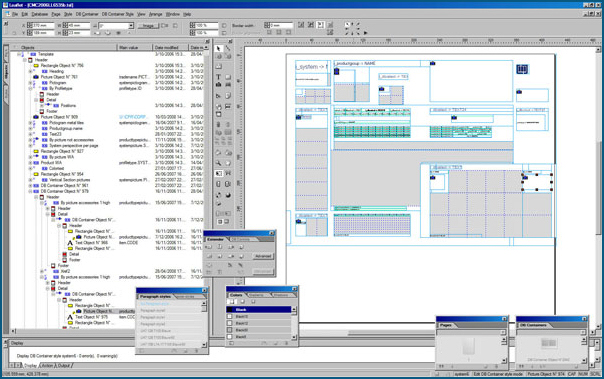Select the magnifier zoom tool
This screenshot has height=379, width=604.
point(218,163)
